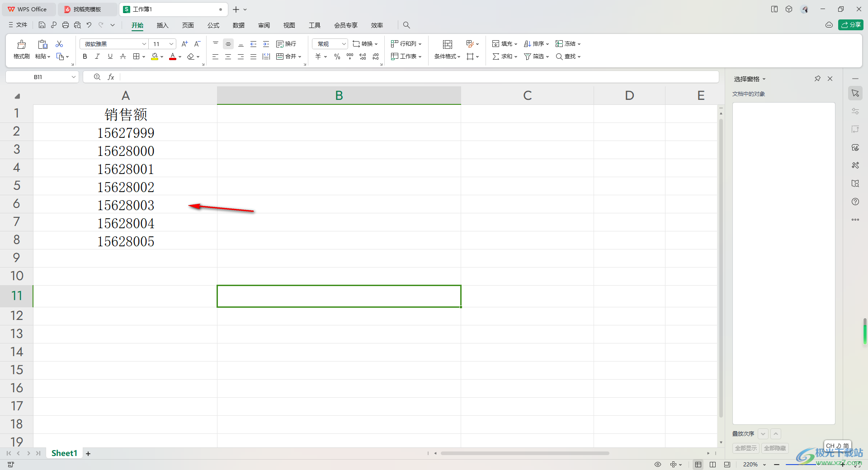This screenshot has height=470, width=868.
Task: Click the search magnifier icon in menu bar
Action: pos(406,25)
